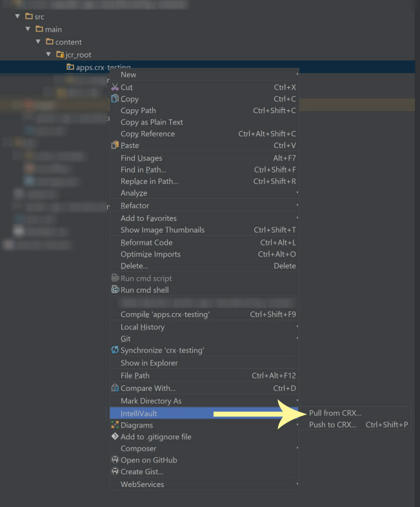Open the IntelliVault menu entry

[x=204, y=413]
